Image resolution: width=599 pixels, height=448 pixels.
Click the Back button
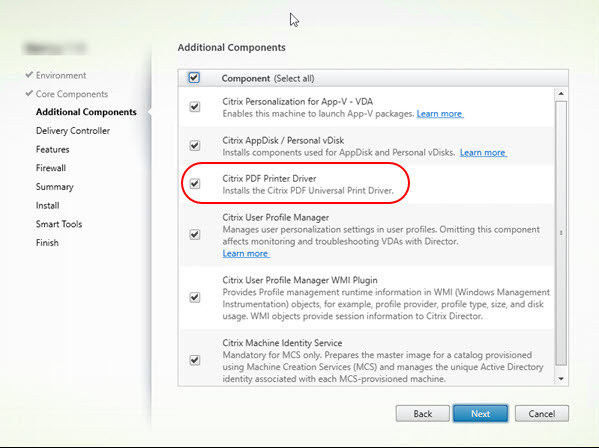(x=423, y=414)
